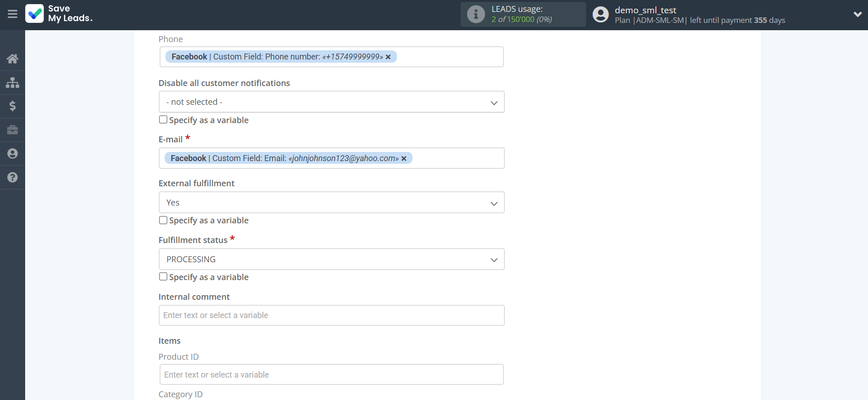Click the Save My Leads logo

pyautogui.click(x=59, y=14)
